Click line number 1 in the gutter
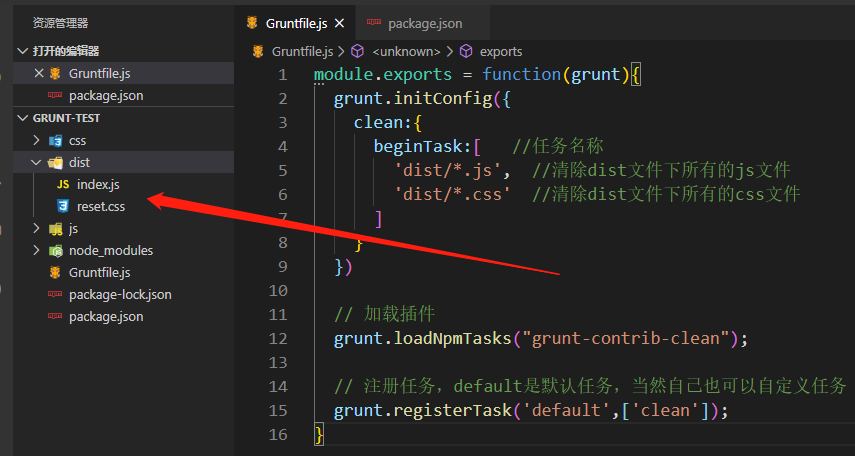 point(282,74)
